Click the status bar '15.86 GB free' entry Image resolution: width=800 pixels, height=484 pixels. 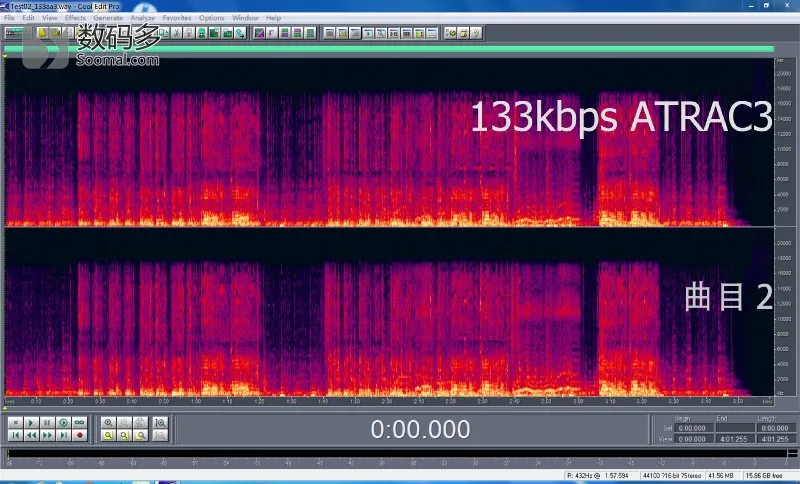click(x=764, y=475)
